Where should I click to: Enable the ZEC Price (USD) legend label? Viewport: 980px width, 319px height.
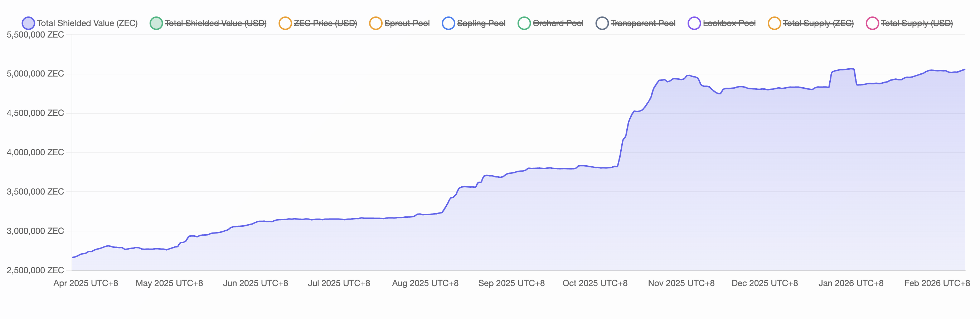pos(325,23)
